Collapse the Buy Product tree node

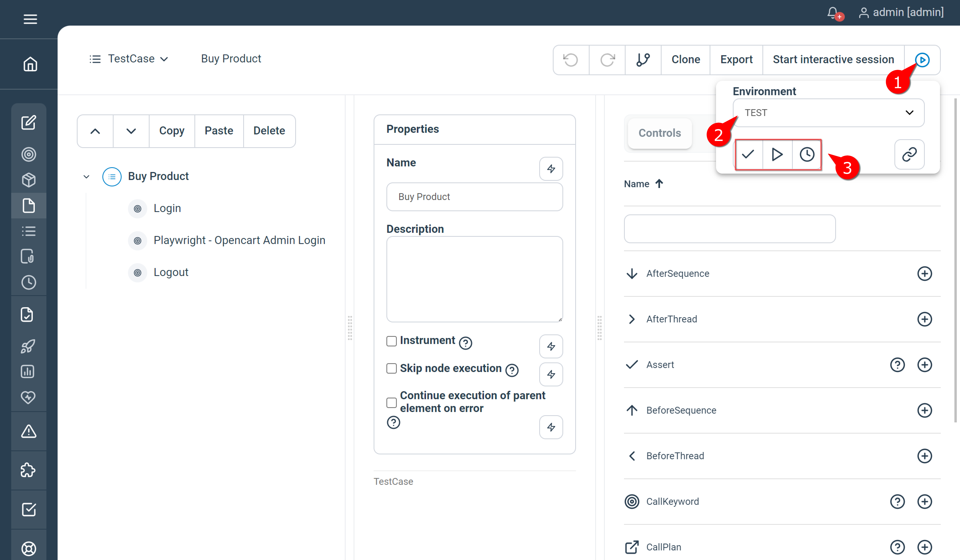point(86,176)
